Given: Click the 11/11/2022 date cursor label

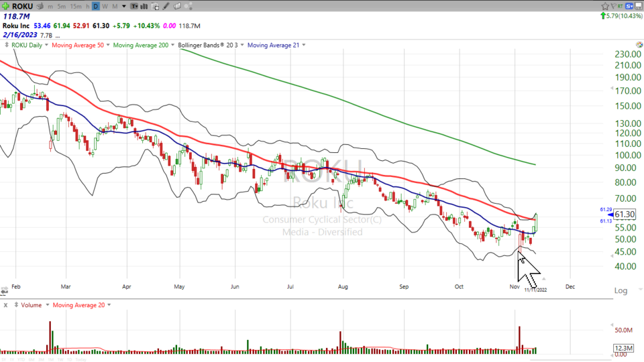Looking at the screenshot, I should (x=535, y=290).
